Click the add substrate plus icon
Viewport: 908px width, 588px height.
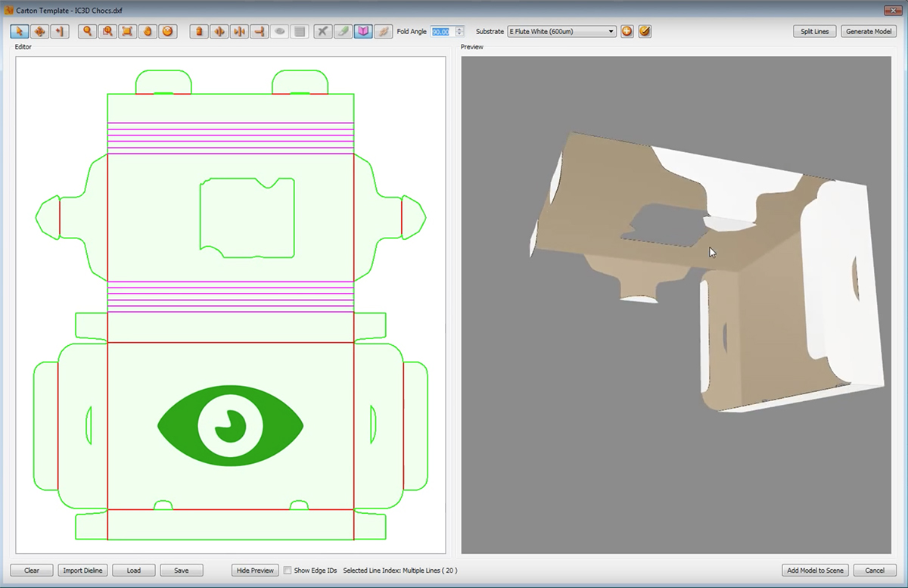pyautogui.click(x=627, y=32)
